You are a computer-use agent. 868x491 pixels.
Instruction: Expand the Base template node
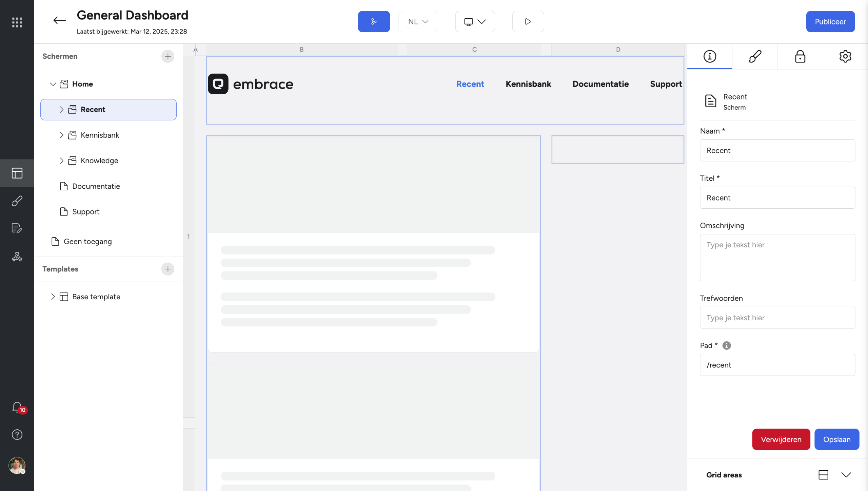coord(53,297)
